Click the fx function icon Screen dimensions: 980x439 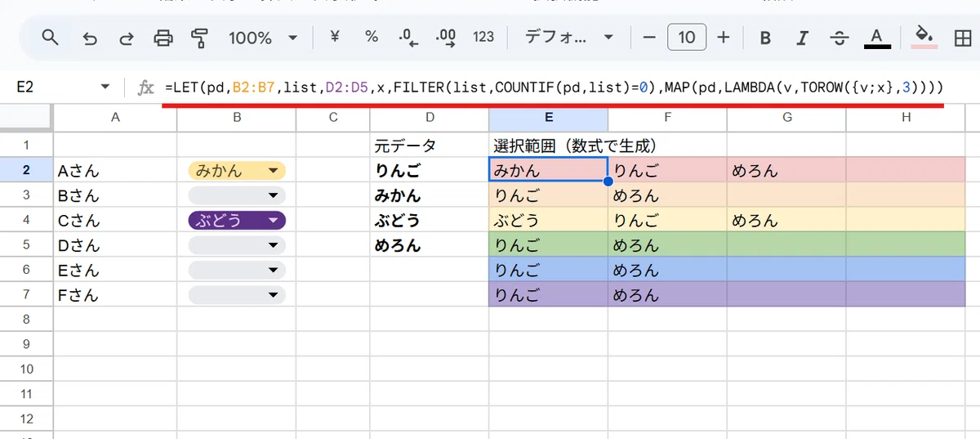145,87
